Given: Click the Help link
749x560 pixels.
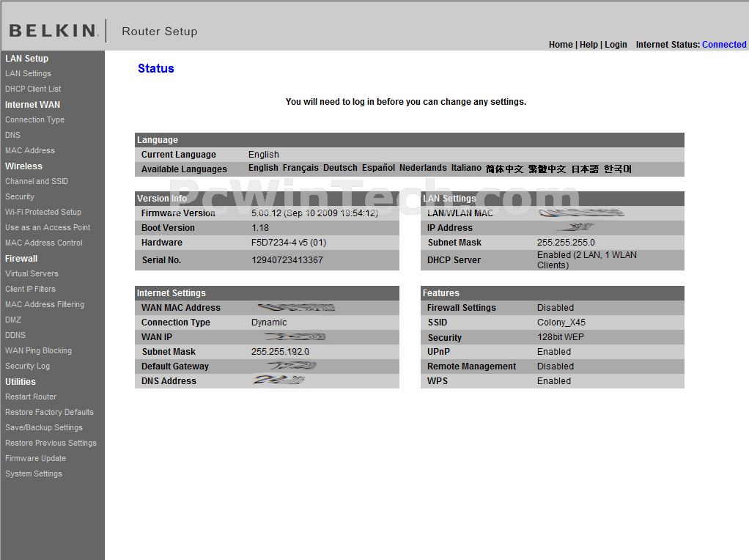Looking at the screenshot, I should pyautogui.click(x=589, y=45).
